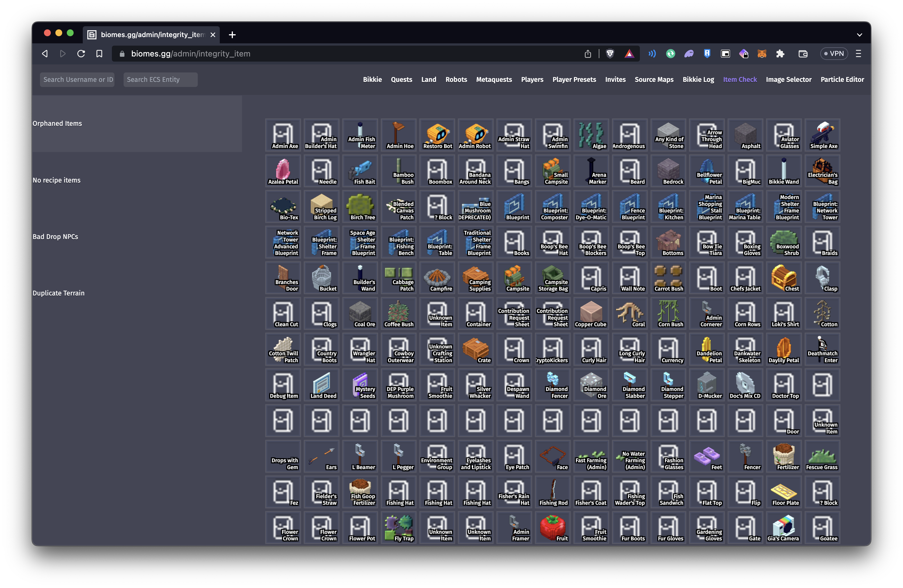Open the browser extensions puzzle menu
The image size is (903, 588).
point(781,54)
